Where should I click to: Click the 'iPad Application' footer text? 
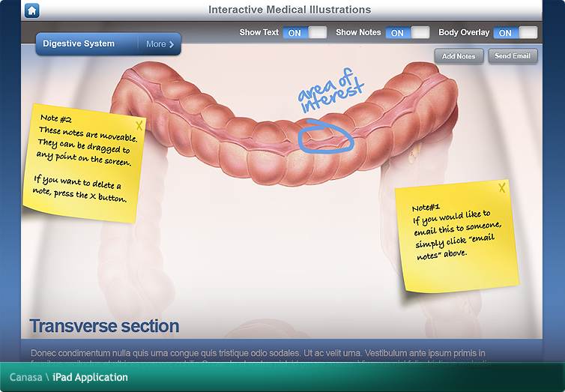click(90, 377)
